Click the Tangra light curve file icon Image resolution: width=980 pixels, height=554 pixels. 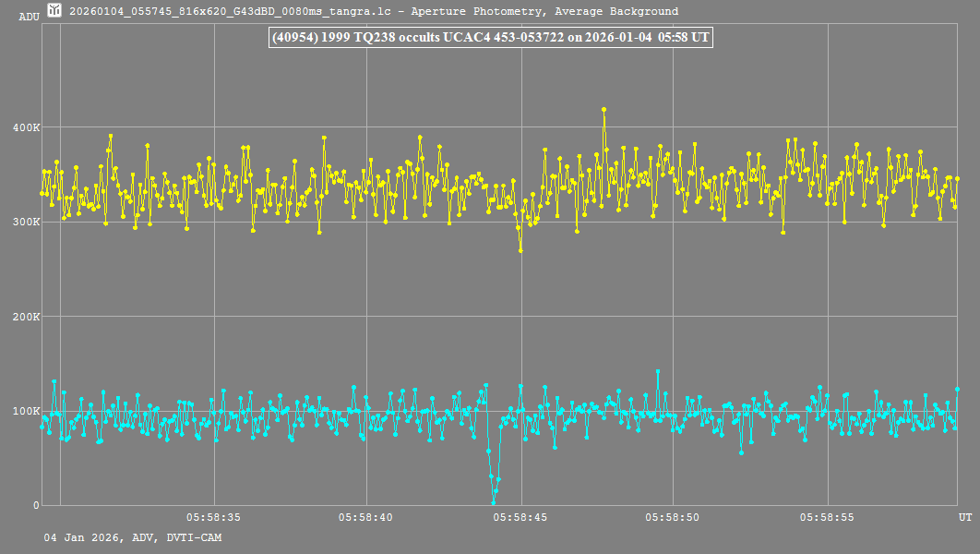pos(54,11)
